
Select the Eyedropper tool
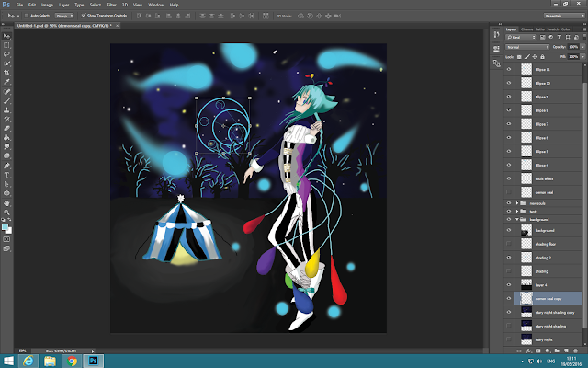point(6,82)
